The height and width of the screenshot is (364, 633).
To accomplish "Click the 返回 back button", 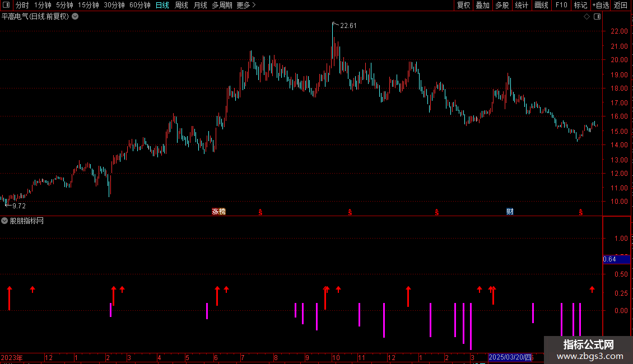I will 621,5.
